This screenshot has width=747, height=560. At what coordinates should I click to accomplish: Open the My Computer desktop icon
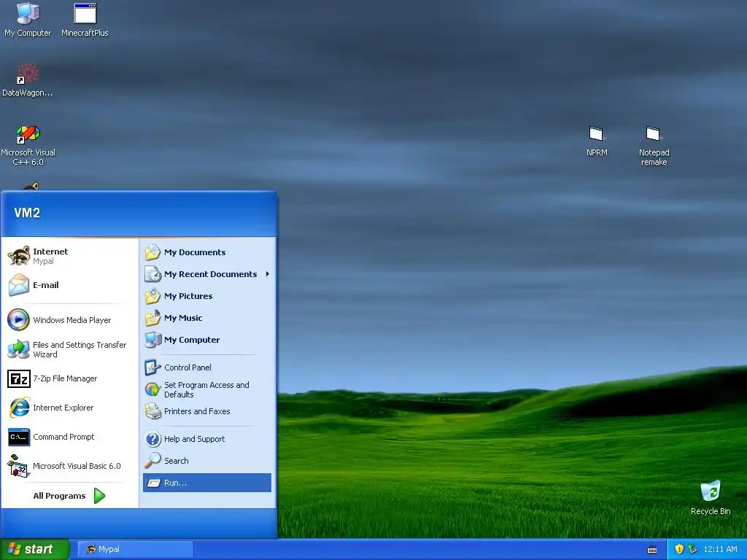tap(28, 20)
